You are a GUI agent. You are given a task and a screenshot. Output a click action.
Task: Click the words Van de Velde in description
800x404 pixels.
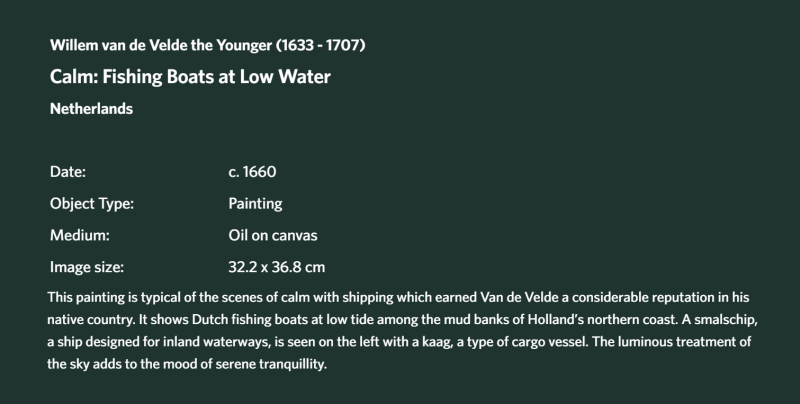tap(520, 297)
